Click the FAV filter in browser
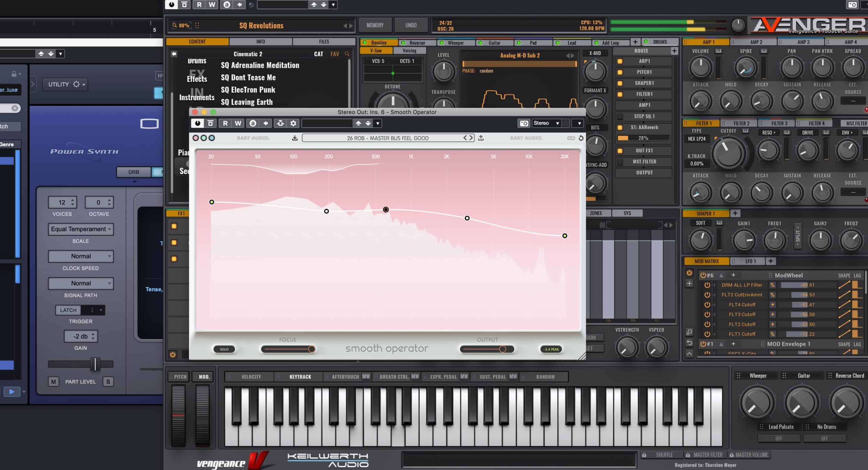This screenshot has height=470, width=868. pyautogui.click(x=335, y=54)
